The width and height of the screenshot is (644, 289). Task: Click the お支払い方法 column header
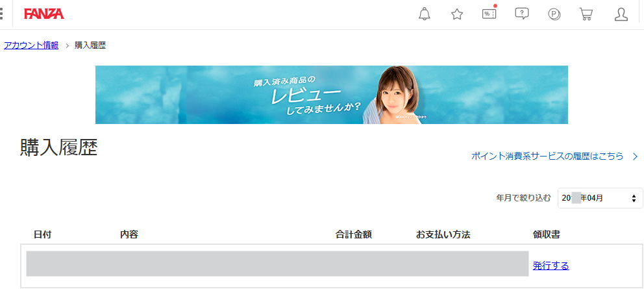pos(443,234)
